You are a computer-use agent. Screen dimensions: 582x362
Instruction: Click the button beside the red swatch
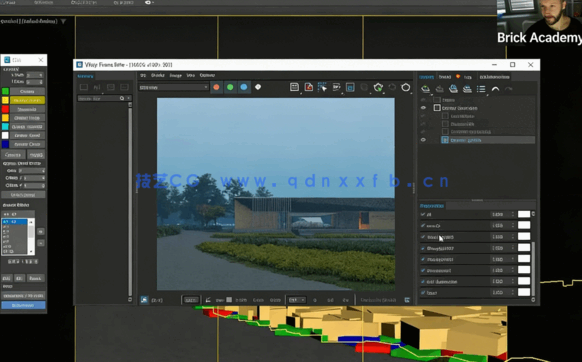(27, 109)
